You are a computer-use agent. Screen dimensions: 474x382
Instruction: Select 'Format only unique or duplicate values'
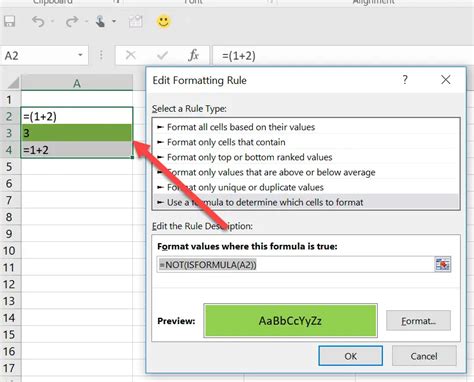tap(306, 187)
